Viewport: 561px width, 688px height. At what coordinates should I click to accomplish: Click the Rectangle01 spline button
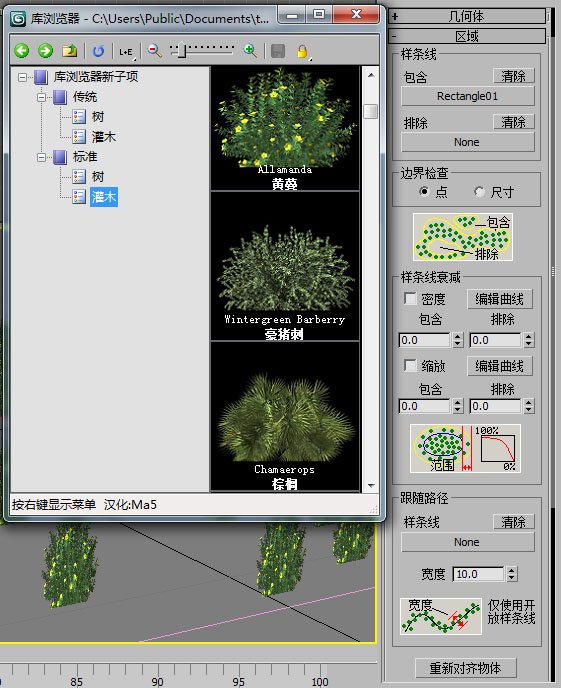click(468, 96)
